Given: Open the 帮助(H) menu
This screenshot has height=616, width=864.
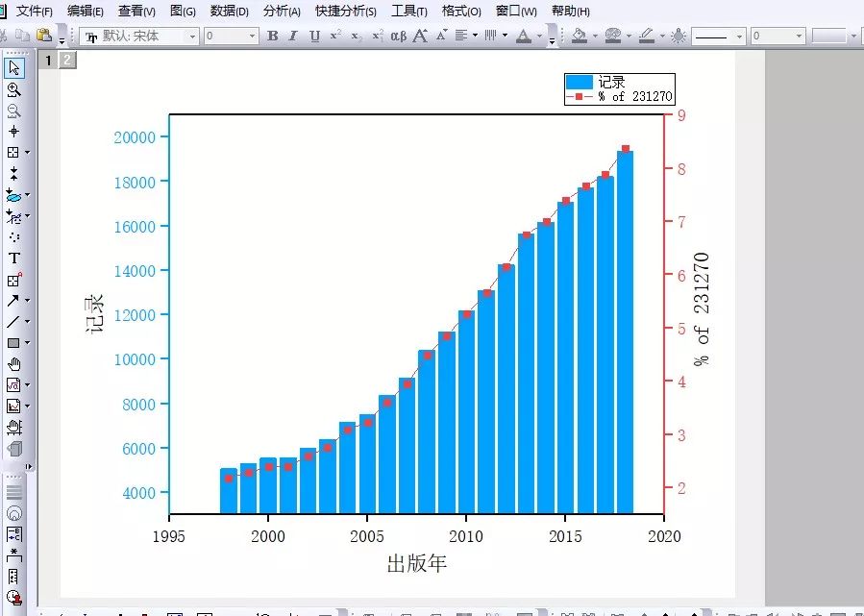Looking at the screenshot, I should click(x=570, y=11).
